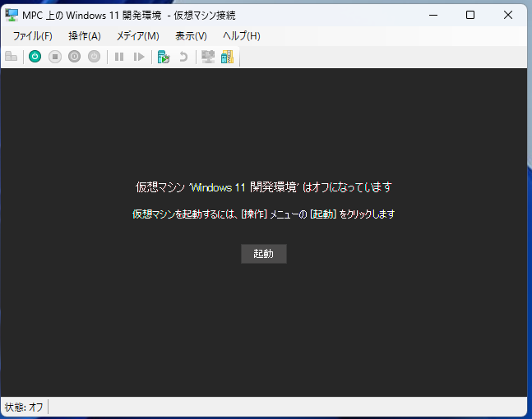This screenshot has width=532, height=419.
Task: Open the ヘルプ(H) menu
Action: (242, 36)
